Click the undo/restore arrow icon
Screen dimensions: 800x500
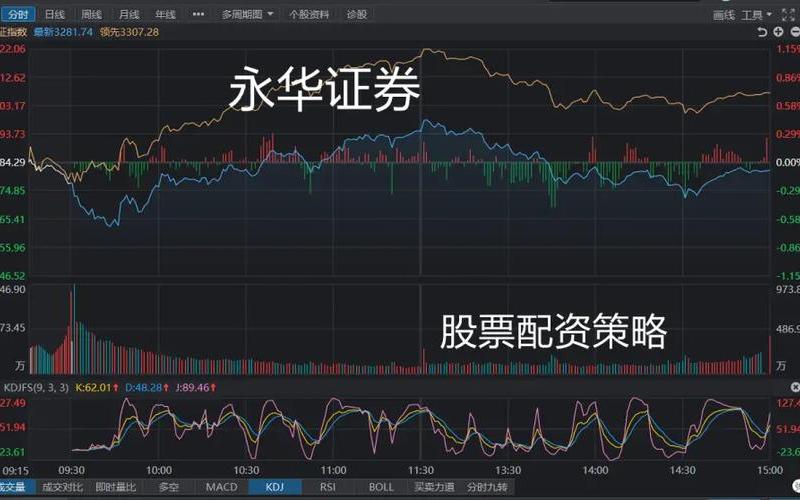[x=762, y=32]
